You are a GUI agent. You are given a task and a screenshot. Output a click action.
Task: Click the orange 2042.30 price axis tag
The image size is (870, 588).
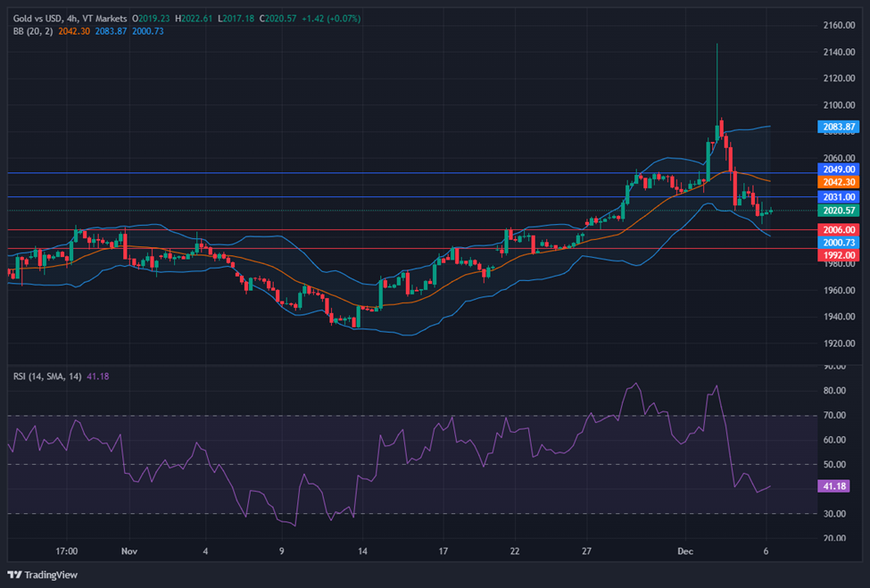(x=839, y=182)
